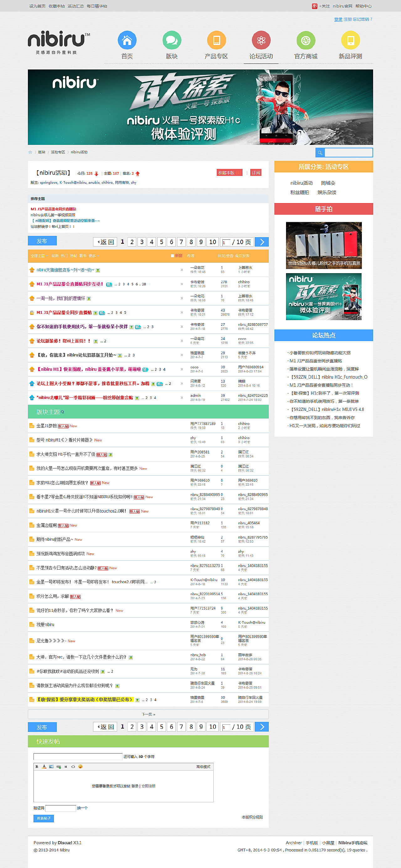Click the yellow 新品评测 device icon
This screenshot has width=401, height=868.
tap(351, 40)
